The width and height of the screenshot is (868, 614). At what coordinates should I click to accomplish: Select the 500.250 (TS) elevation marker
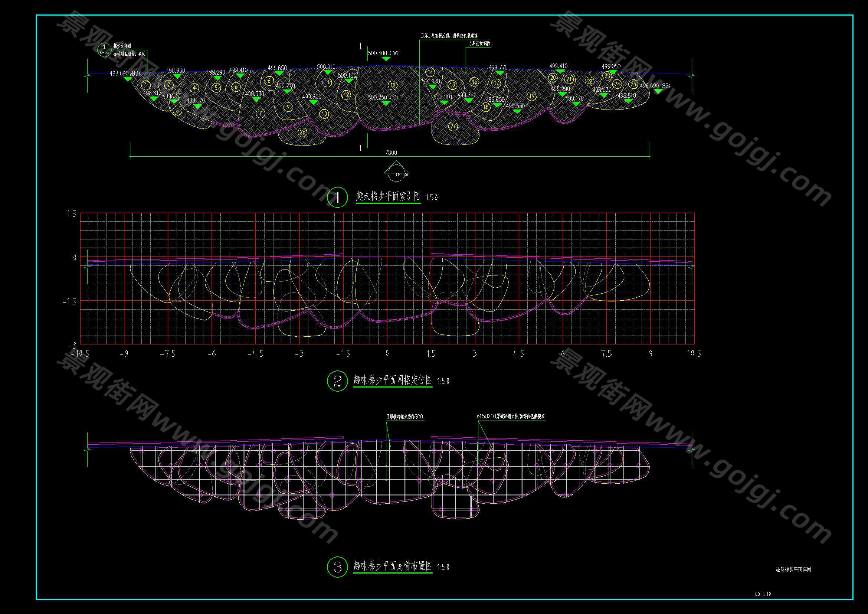[386, 103]
